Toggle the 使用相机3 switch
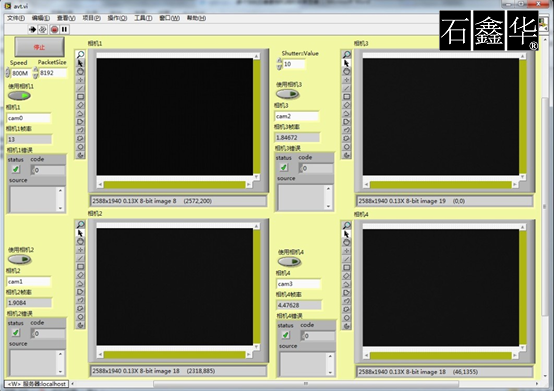The image size is (554, 391). click(288, 94)
